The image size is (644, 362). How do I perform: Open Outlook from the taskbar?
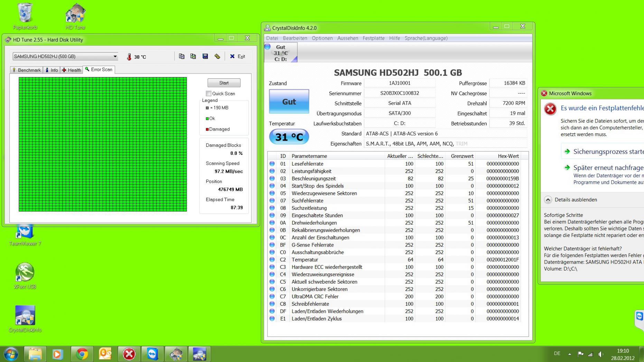click(x=105, y=354)
